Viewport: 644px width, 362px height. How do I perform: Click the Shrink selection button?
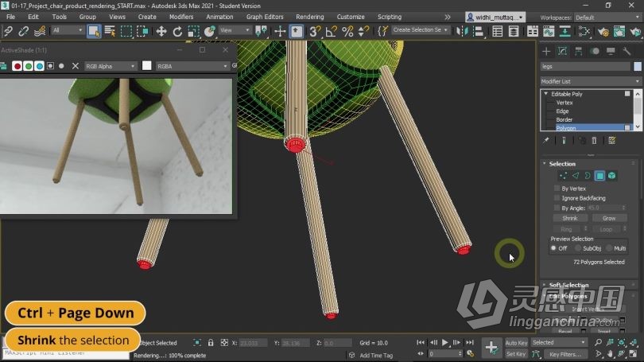[x=570, y=218]
